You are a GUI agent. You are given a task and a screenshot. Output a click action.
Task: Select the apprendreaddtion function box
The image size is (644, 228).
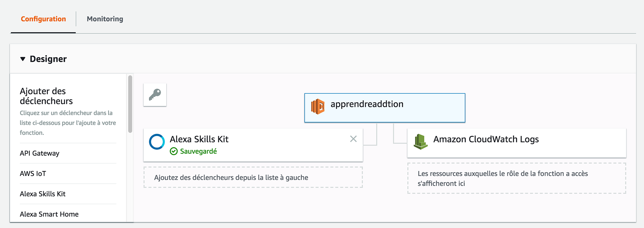[385, 108]
